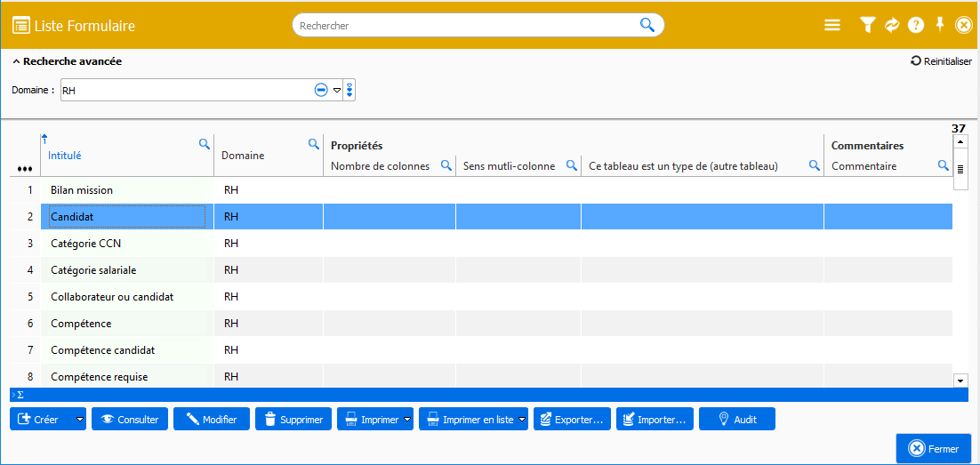Click the refresh arrows icon in header

pyautogui.click(x=892, y=26)
